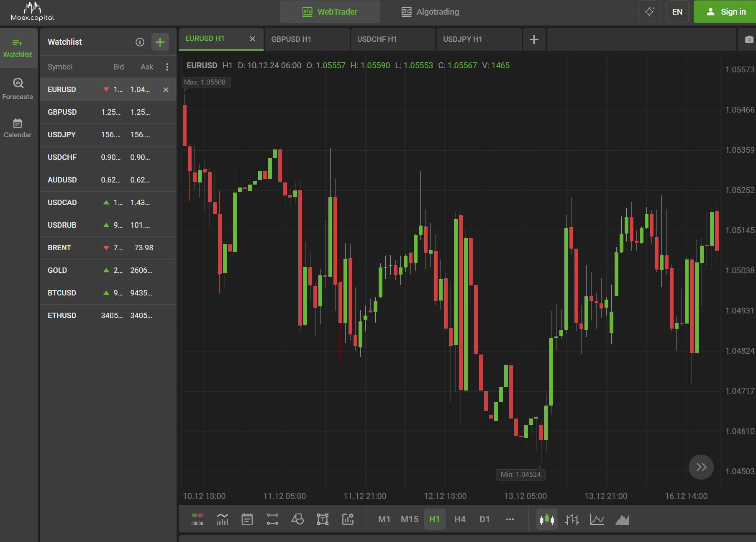Add a new symbol to the Watchlist
Image resolution: width=756 pixels, height=542 pixels.
160,42
